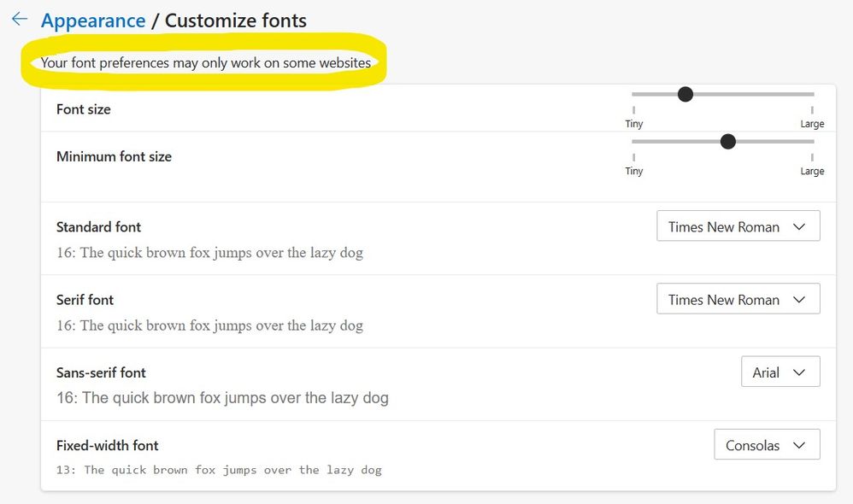This screenshot has width=853, height=504.
Task: Select the Font size row label
Action: tap(84, 109)
